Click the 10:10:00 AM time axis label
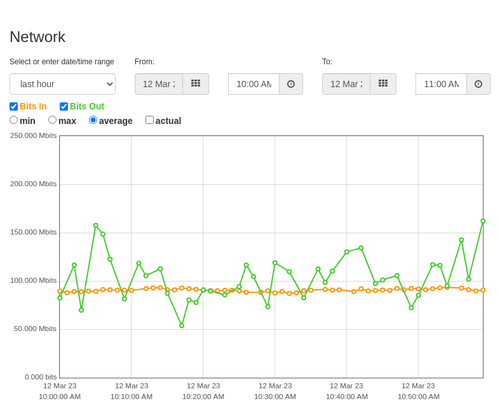The image size is (500, 403). pos(132,397)
